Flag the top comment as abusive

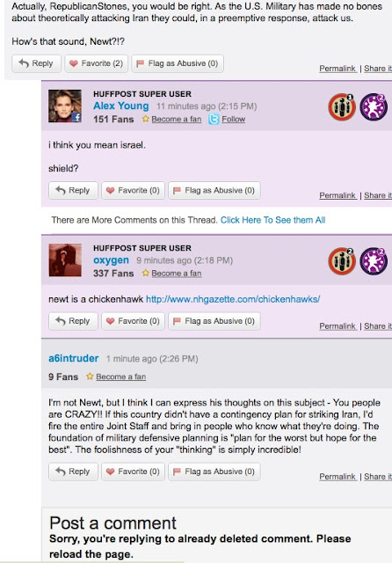pyautogui.click(x=178, y=63)
